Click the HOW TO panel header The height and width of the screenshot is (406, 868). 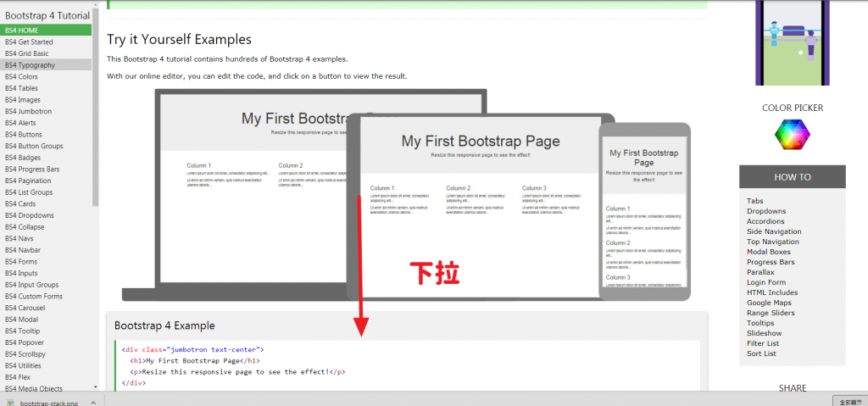tap(793, 177)
